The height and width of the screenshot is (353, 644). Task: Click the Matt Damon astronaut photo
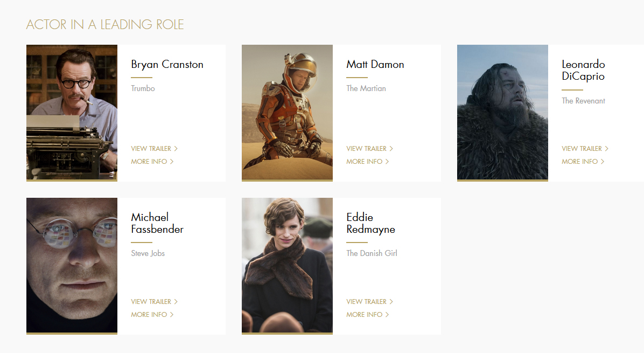point(287,113)
